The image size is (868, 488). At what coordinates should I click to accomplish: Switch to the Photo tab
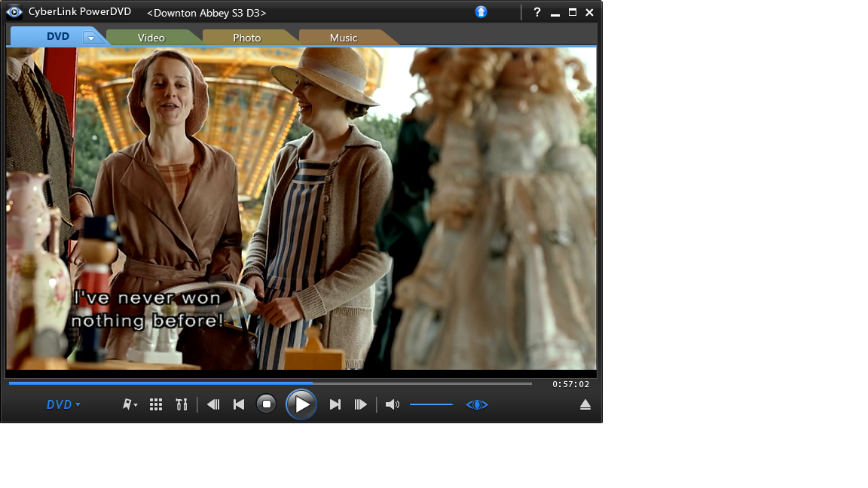[246, 38]
